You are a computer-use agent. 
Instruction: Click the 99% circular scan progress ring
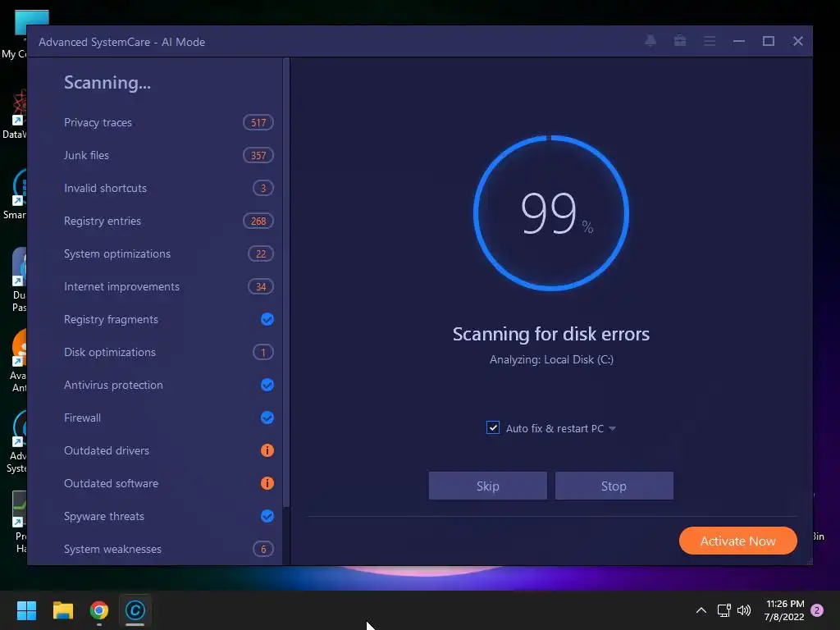(x=550, y=213)
